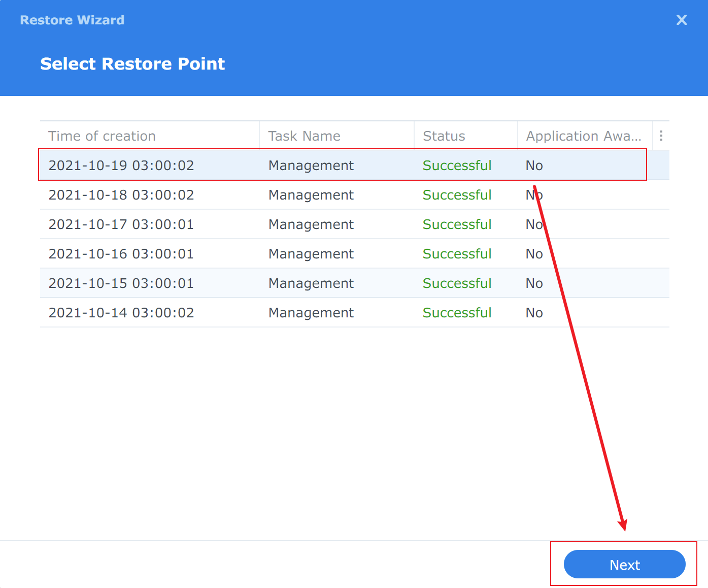The image size is (708, 588).
Task: Select restore point 2021-10-19 03:00:02
Action: coord(121,166)
